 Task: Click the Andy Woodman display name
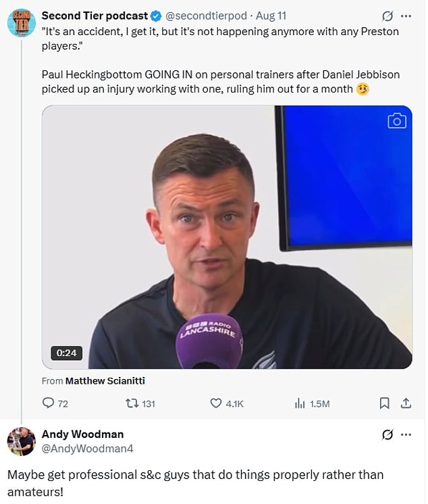click(82, 434)
